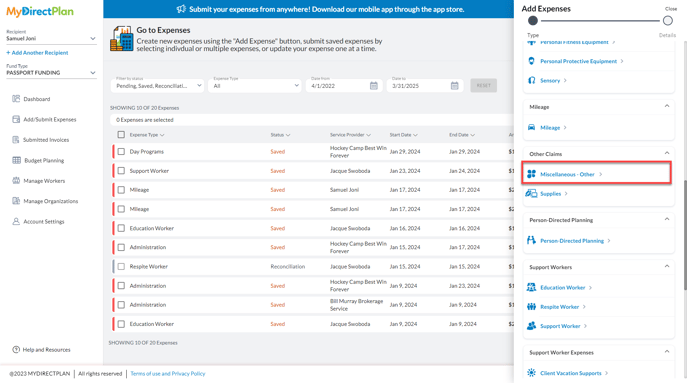Collapse the Support Workers section

pos(667,266)
